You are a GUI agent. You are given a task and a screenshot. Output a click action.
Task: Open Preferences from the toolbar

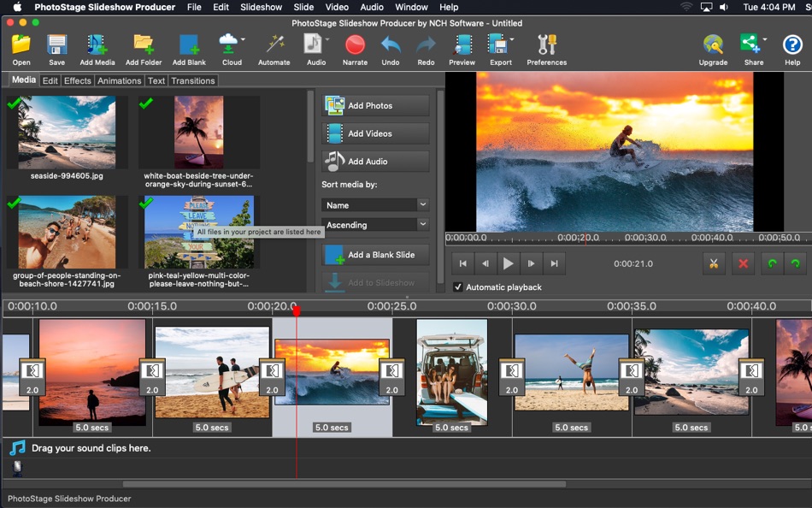pos(546,45)
